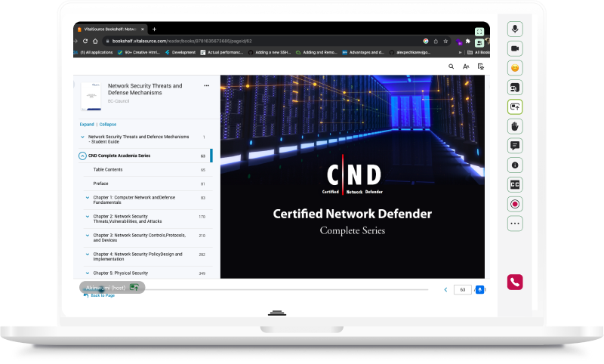Expand Chapter 3: Network Security Controls chevron

point(88,236)
